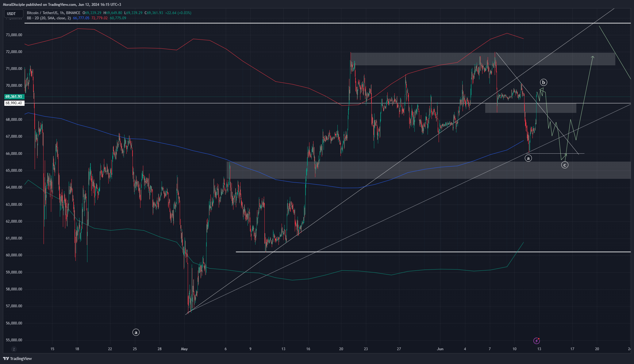Click the date 23 on time axis
Screen dimensions: 634x364
(x=366, y=349)
